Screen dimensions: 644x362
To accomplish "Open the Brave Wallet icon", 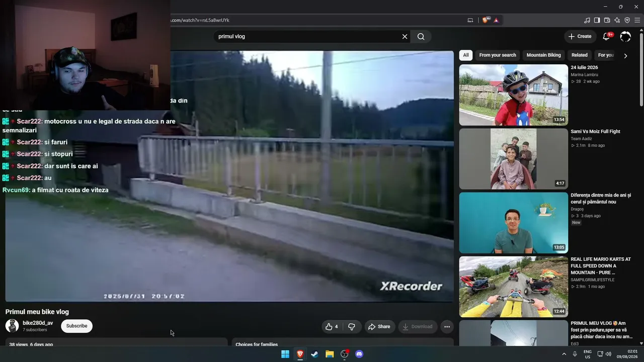I will tap(607, 20).
